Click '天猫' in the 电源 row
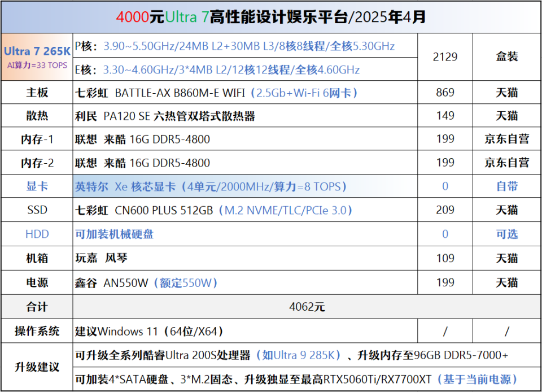542x392 pixels. tap(507, 282)
